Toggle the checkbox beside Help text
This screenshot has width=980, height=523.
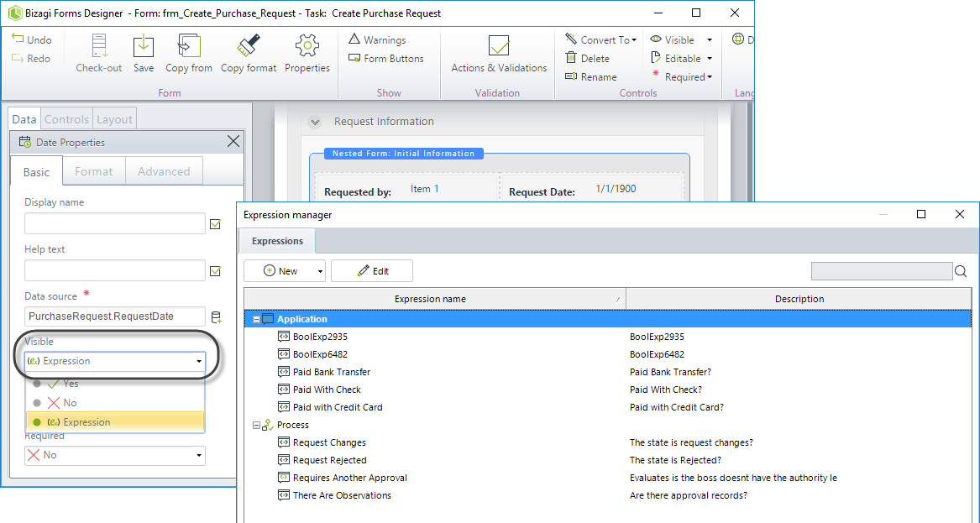click(216, 270)
